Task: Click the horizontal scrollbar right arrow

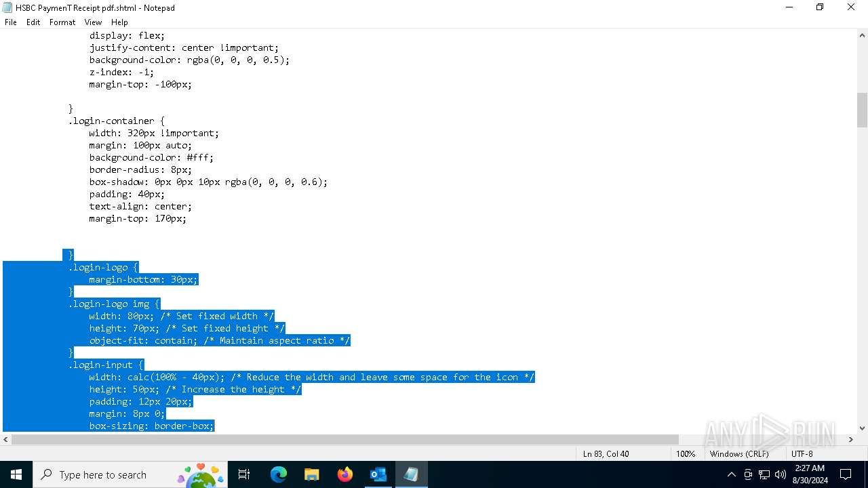Action: point(850,439)
